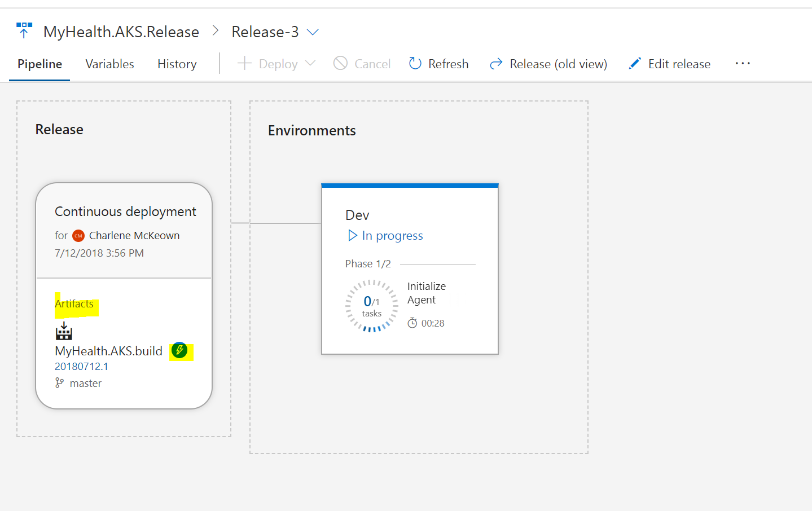Open Release (old view)
This screenshot has height=511, width=812.
click(x=559, y=64)
